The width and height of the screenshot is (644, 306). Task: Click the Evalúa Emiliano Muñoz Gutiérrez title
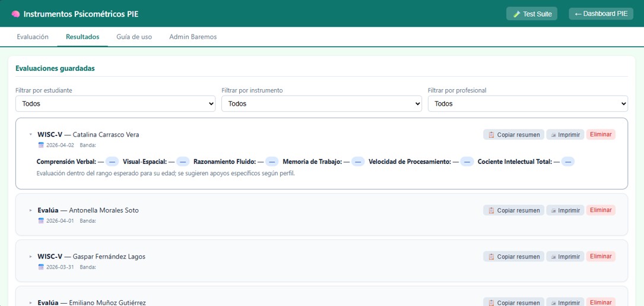(x=91, y=302)
